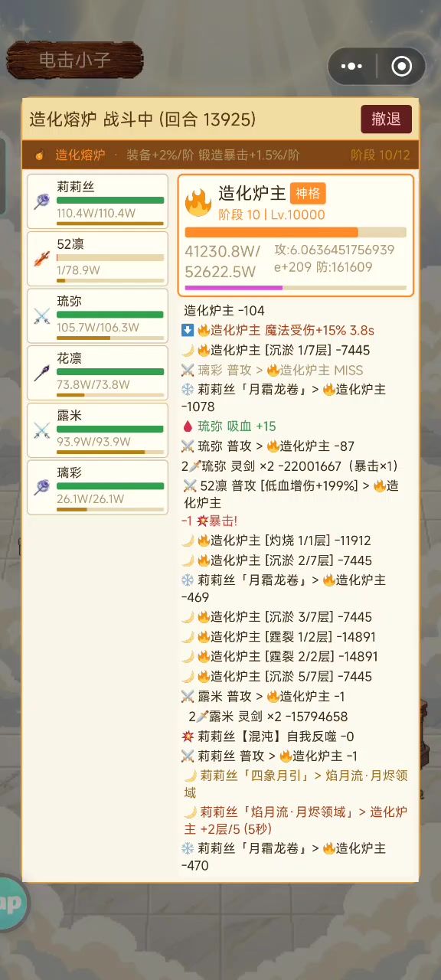This screenshot has height=980, width=441.
Task: Click 露米's crossed swords icon
Action: pos(41,430)
